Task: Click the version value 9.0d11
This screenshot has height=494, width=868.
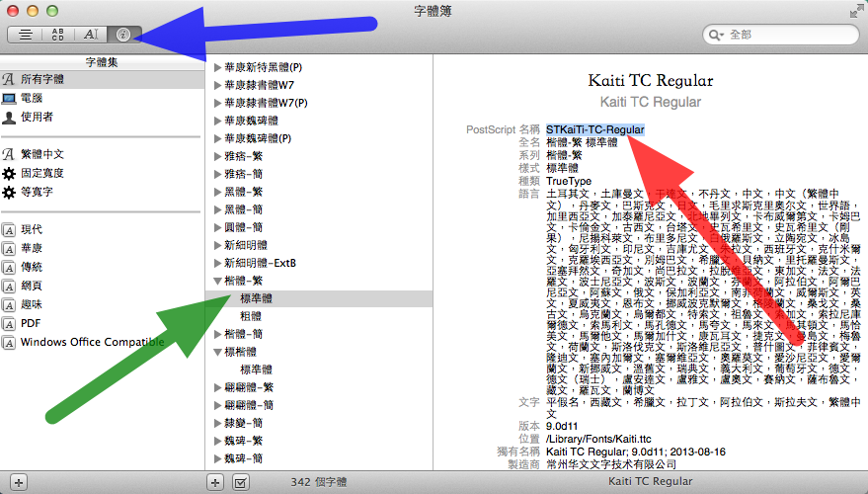Action: pyautogui.click(x=562, y=427)
